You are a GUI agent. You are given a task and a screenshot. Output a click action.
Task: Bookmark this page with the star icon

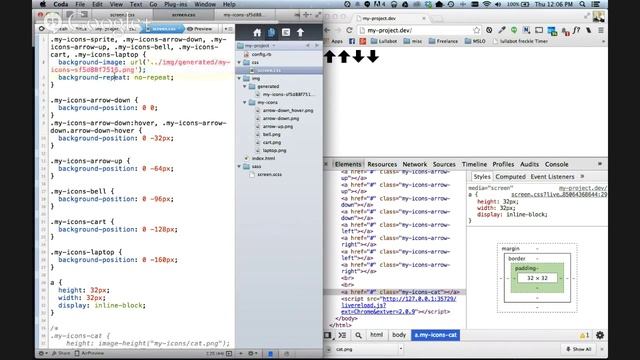pyautogui.click(x=476, y=30)
